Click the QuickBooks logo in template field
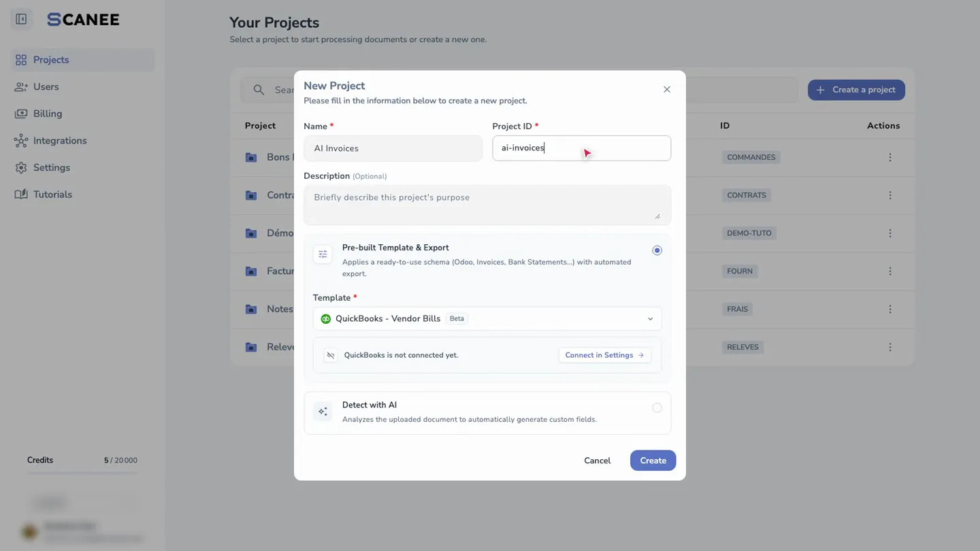Image resolution: width=980 pixels, height=551 pixels. click(x=326, y=318)
